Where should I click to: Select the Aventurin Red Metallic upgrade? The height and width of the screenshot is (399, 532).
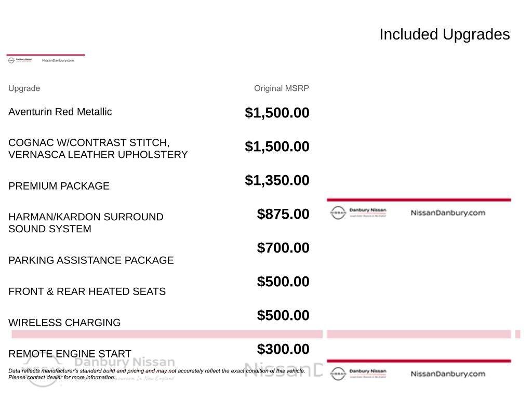tap(60, 112)
